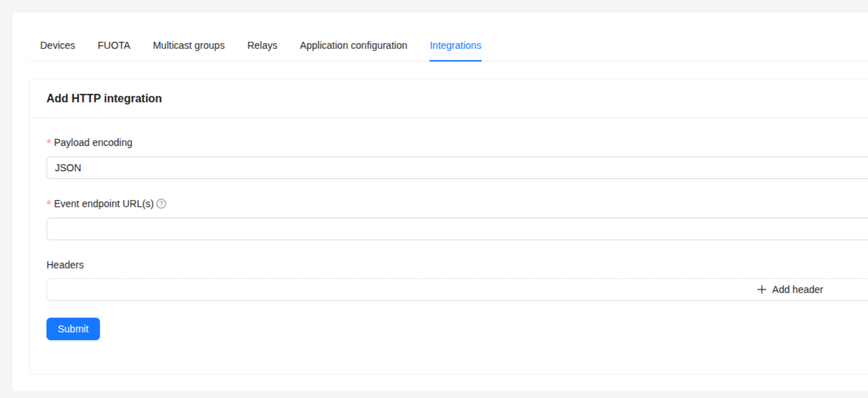Click the empty left area of the dashed headers box
The height and width of the screenshot is (398, 868).
click(x=225, y=289)
